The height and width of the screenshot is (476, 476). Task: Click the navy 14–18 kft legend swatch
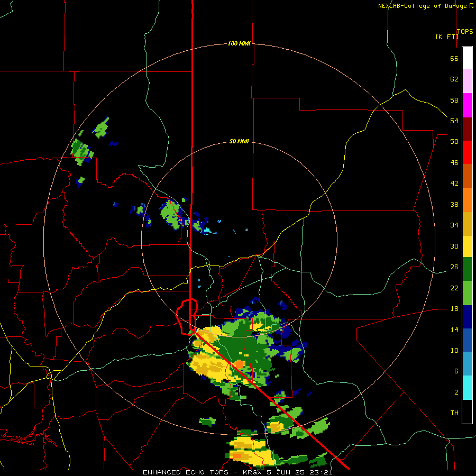467,317
